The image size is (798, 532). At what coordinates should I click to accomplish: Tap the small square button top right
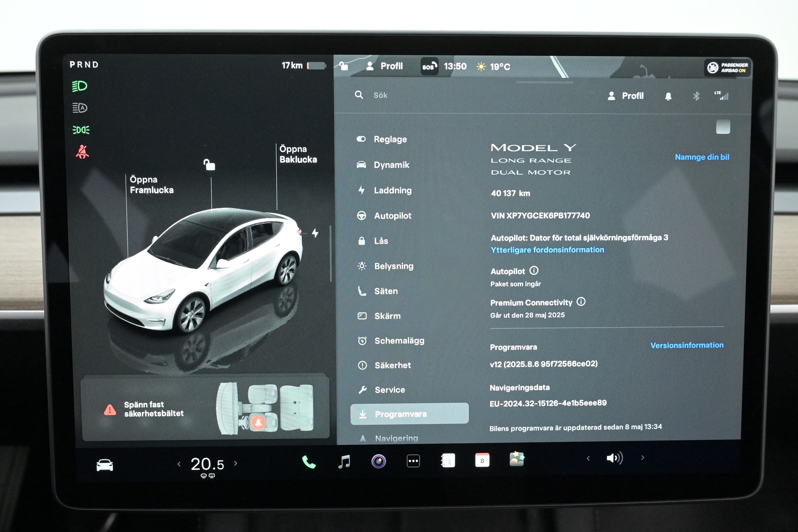723,127
